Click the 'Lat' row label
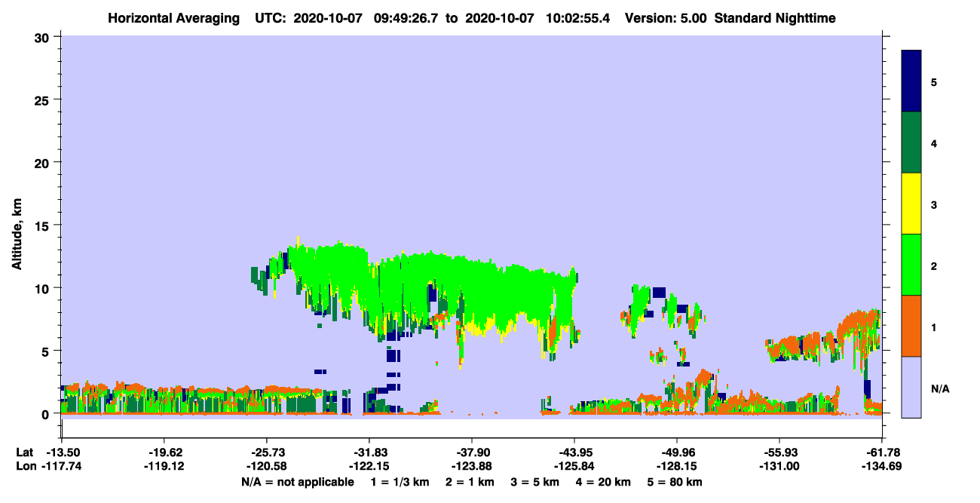This screenshot has height=503, width=980. (25, 452)
